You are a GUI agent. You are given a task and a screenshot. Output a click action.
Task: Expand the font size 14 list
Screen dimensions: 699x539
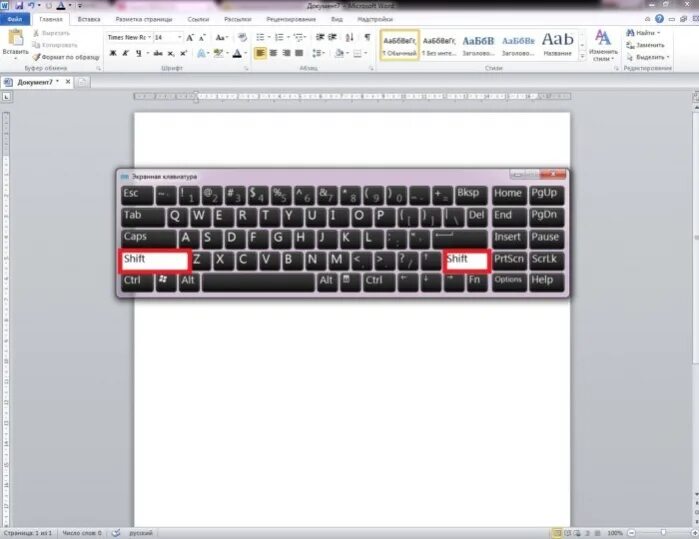(x=180, y=37)
